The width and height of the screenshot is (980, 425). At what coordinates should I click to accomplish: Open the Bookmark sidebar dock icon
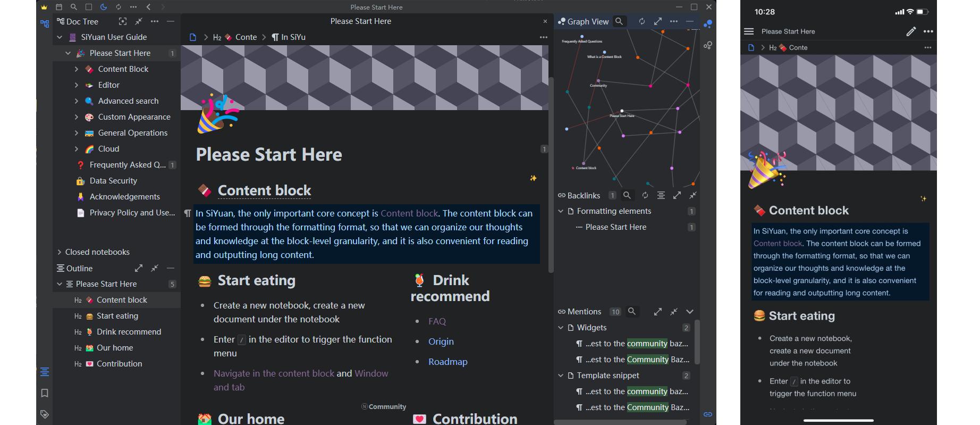[45, 393]
